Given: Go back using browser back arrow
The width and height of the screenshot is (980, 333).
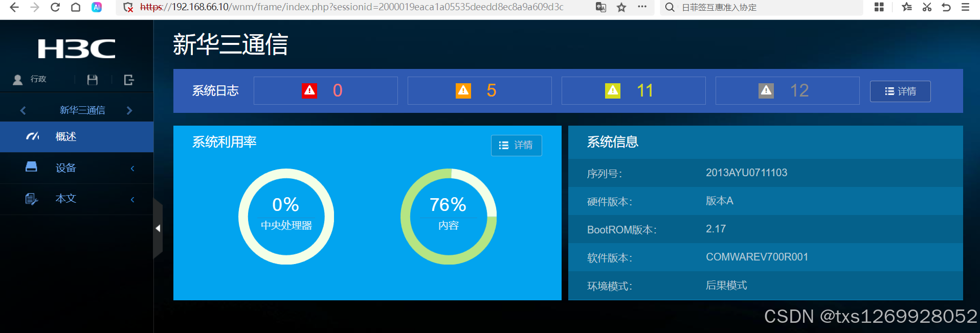Looking at the screenshot, I should [x=14, y=7].
